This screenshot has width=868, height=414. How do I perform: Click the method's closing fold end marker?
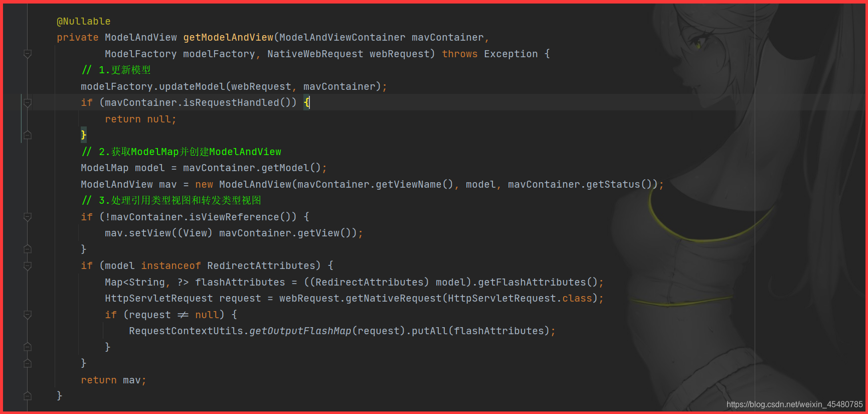coord(28,395)
